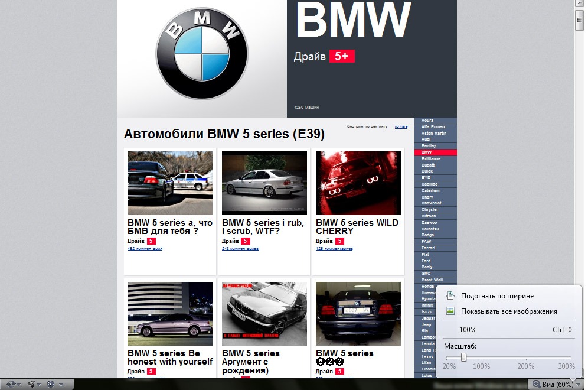Expand the arrow beside the Turbo icon

coord(61,384)
